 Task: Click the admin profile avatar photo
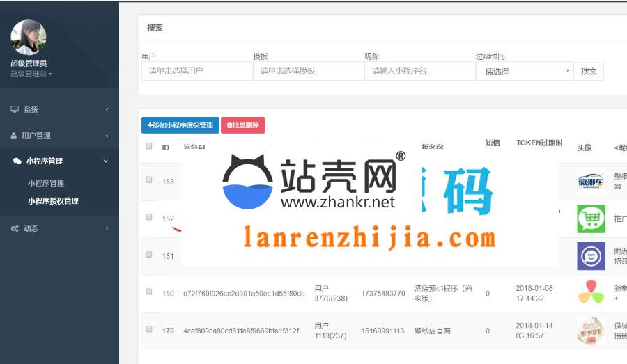coord(29,37)
